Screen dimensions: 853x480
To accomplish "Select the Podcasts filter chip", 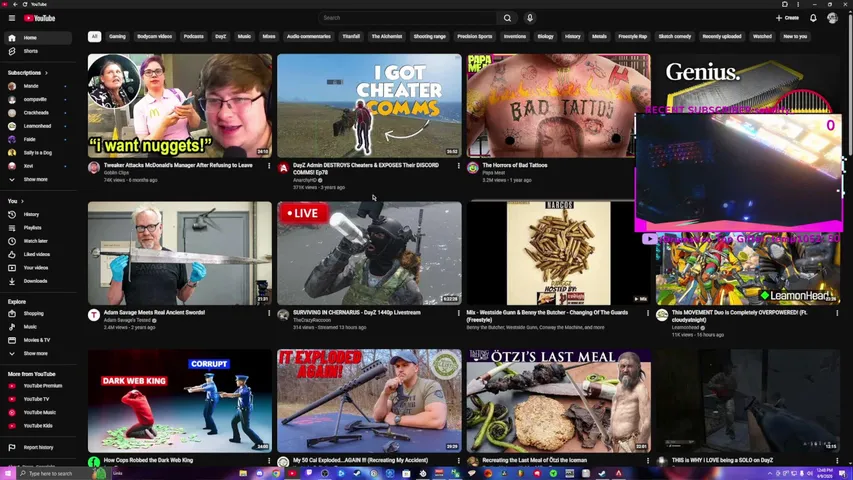I will [x=193, y=36].
